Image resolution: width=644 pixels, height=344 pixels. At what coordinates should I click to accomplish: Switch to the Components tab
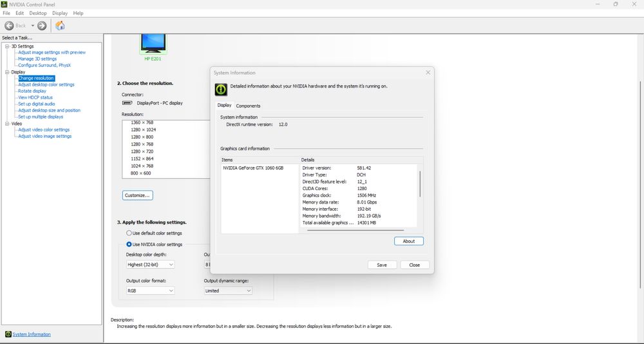pyautogui.click(x=248, y=106)
